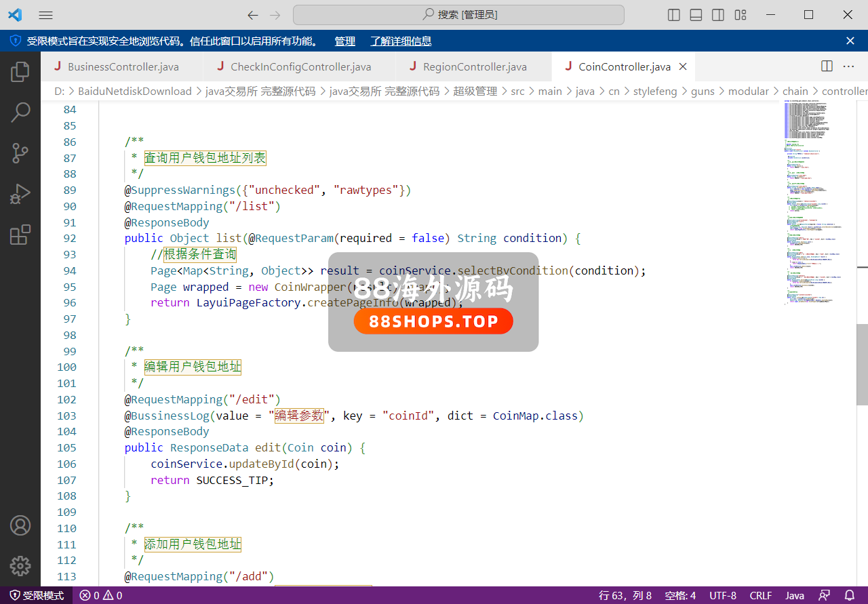Select the Java language mode indicator
This screenshot has height=604, width=868.
point(795,596)
